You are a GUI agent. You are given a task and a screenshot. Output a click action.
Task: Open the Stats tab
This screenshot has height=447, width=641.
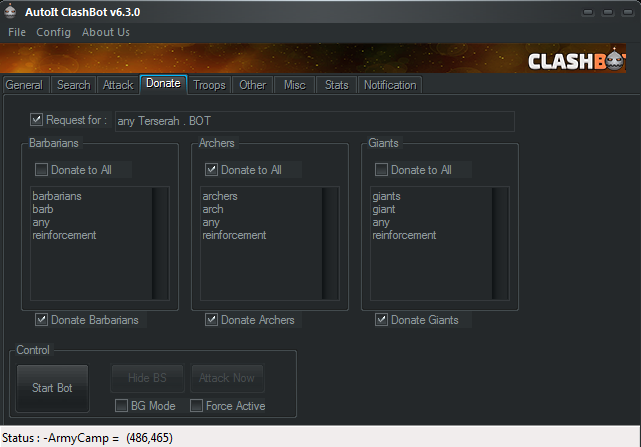point(336,85)
